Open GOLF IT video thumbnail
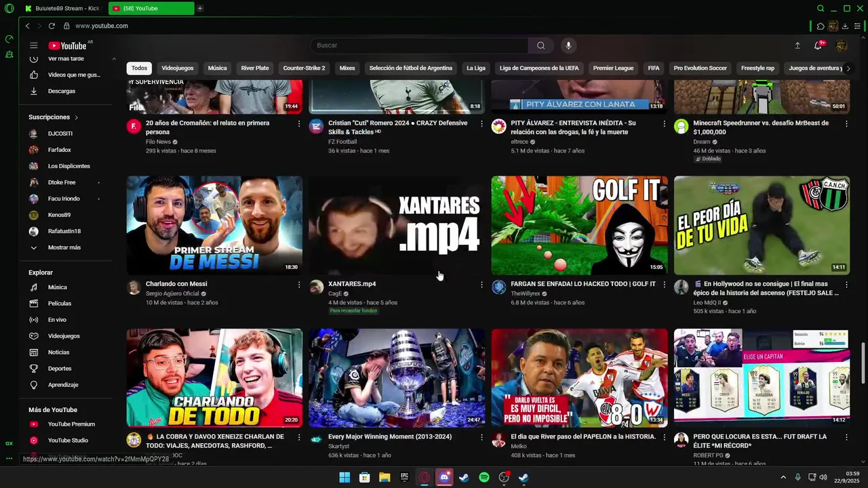The image size is (868, 488). pyautogui.click(x=579, y=225)
